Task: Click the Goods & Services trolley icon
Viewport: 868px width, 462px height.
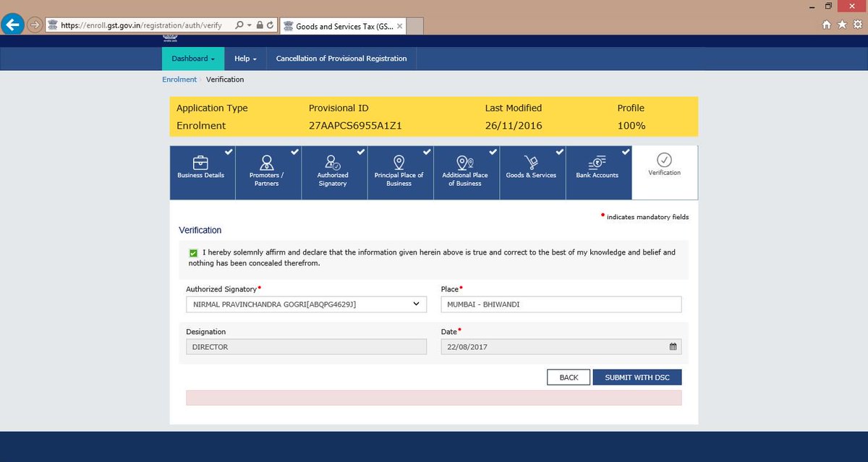Action: pos(531,161)
